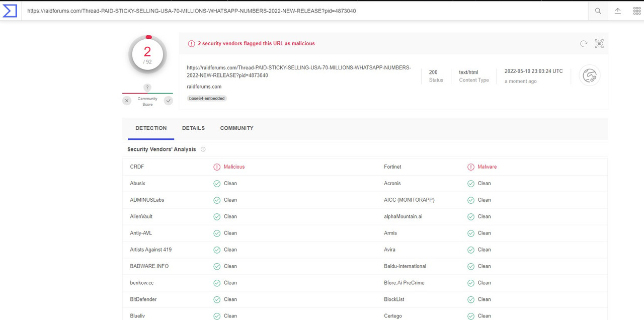
Task: Click the Certego vendor name
Action: (393, 316)
